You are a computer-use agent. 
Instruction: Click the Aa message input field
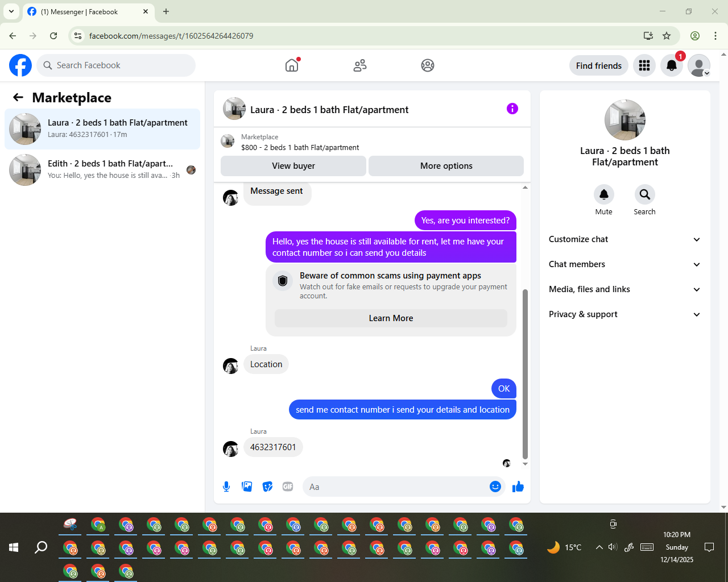[396, 487]
